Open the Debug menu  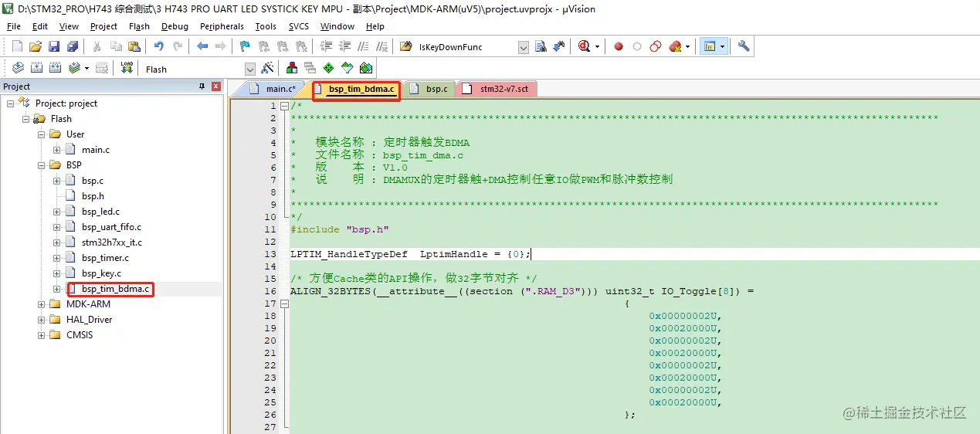(x=175, y=26)
